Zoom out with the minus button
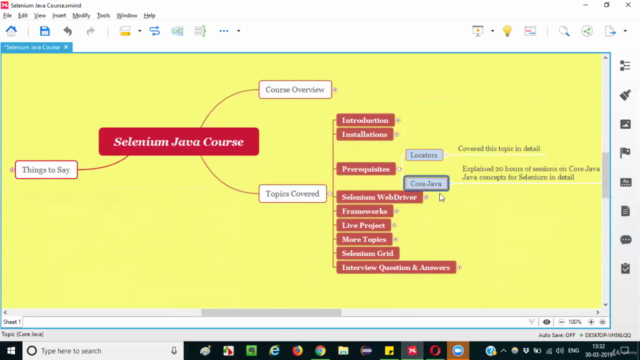The image size is (640, 360). (561, 322)
